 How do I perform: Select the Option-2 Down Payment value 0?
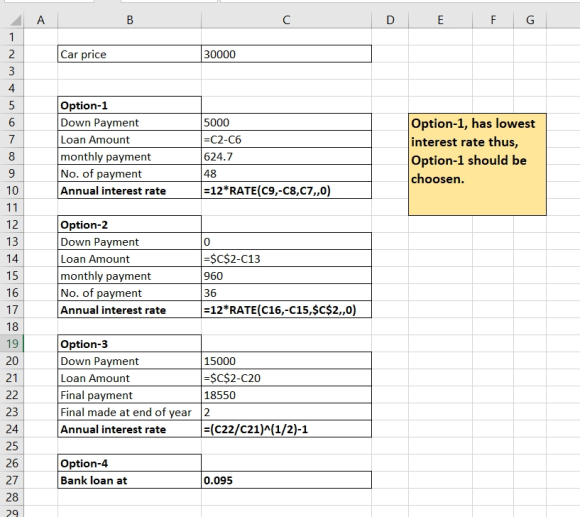tap(286, 241)
